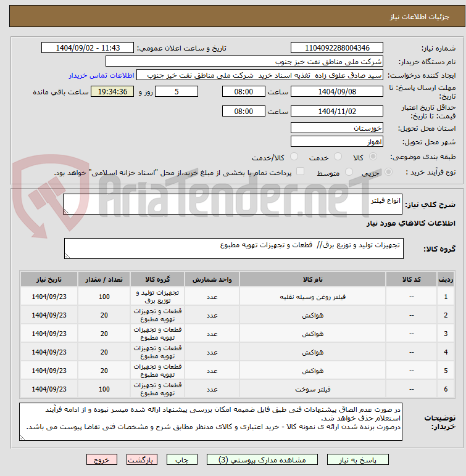Click the جزئیات اطلاعات نیاز page title

tap(420, 17)
